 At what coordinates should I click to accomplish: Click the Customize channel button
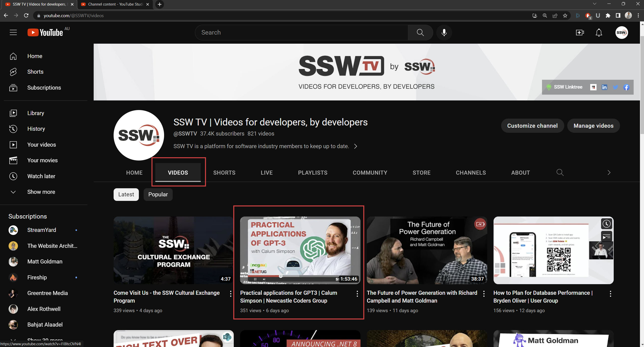click(532, 126)
